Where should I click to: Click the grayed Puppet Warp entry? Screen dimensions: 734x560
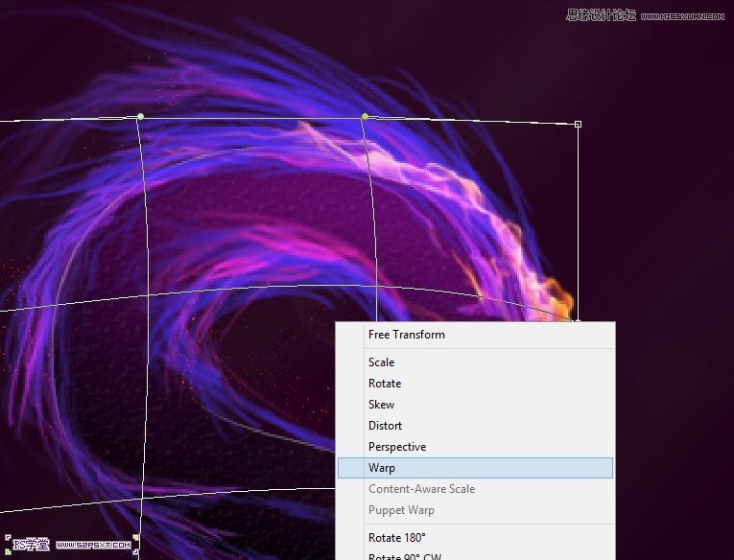(x=475, y=510)
